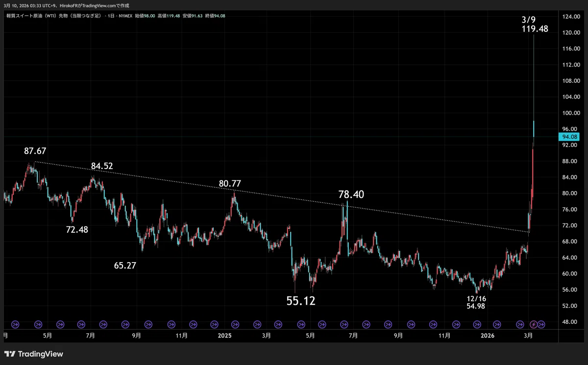The height and width of the screenshot is (365, 588).
Task: Click 76.00 on the price axis
Action: click(x=569, y=209)
